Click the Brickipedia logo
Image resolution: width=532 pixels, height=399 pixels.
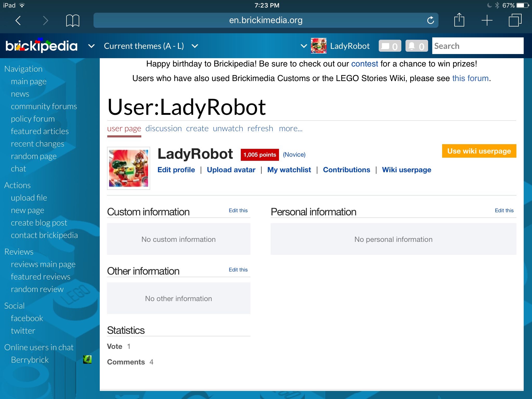[42, 46]
